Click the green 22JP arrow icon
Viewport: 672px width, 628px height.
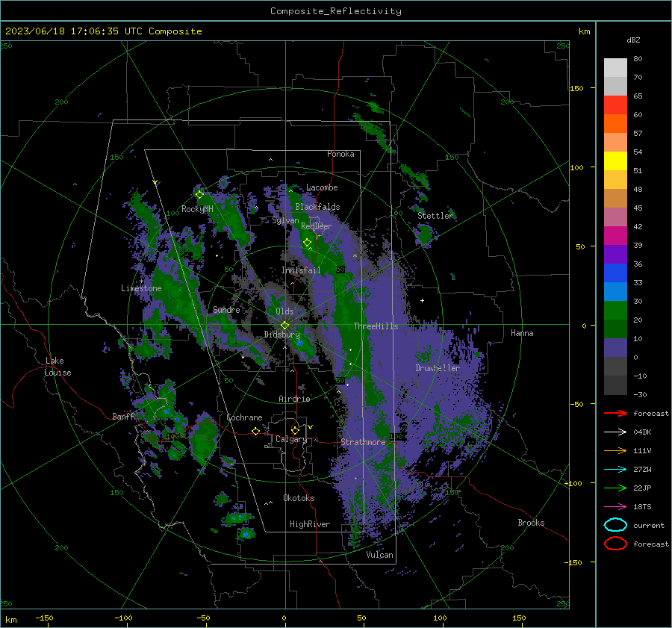[x=615, y=488]
